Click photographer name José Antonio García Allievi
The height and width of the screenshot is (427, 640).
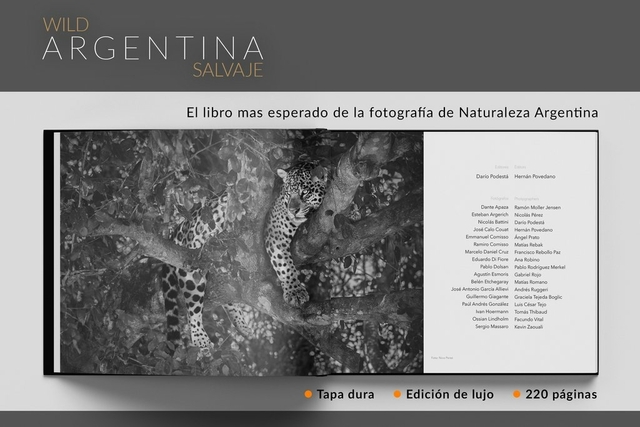[474, 289]
